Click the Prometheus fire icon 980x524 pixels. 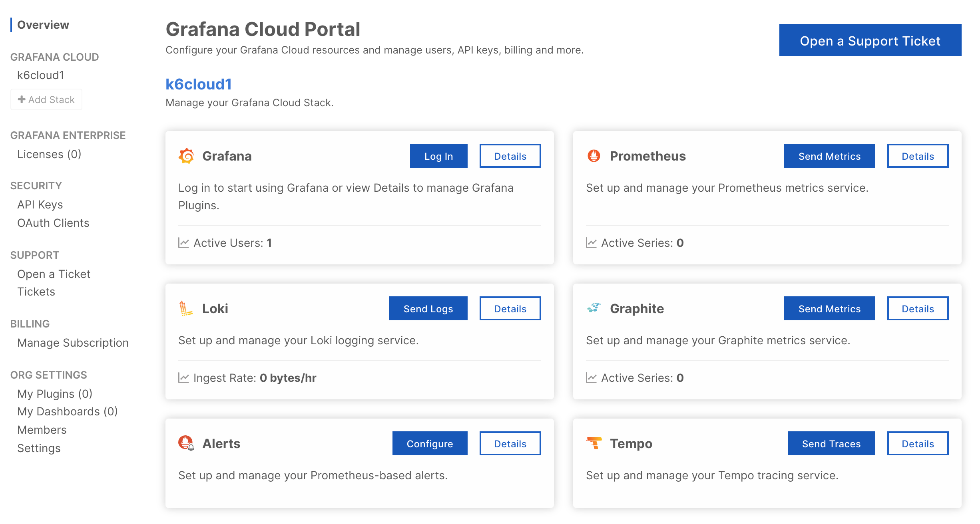(594, 156)
